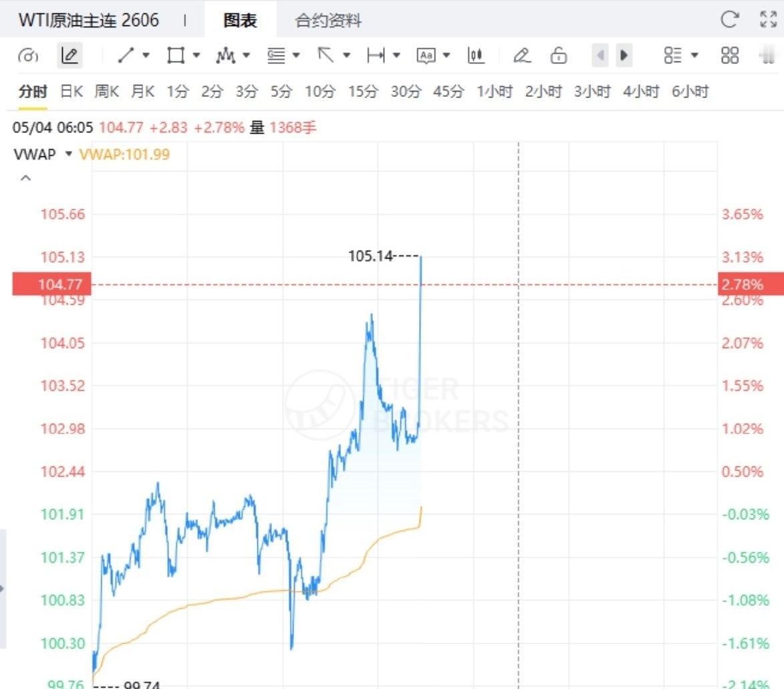Choose the 2分 interval

point(212,92)
